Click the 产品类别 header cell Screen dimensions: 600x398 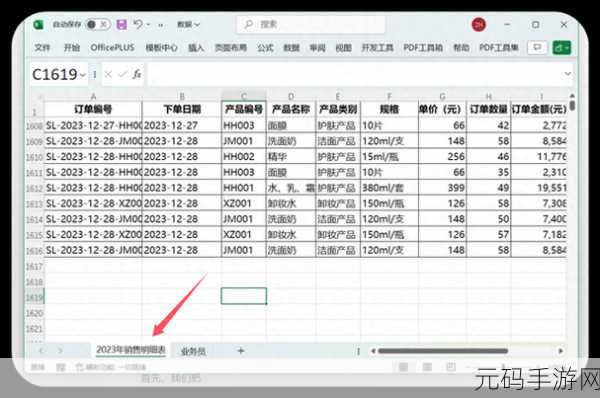[x=338, y=109]
